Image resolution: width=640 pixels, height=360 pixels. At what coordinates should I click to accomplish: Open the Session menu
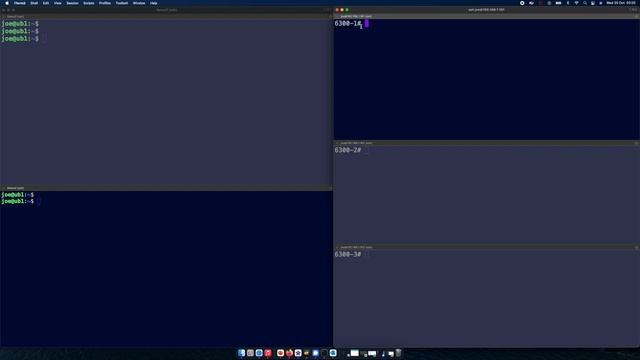point(72,3)
